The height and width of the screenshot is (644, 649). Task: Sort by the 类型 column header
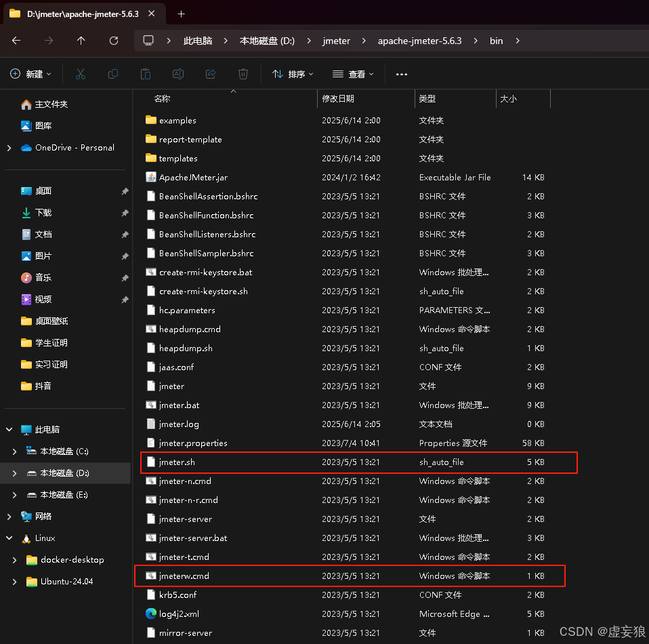427,98
